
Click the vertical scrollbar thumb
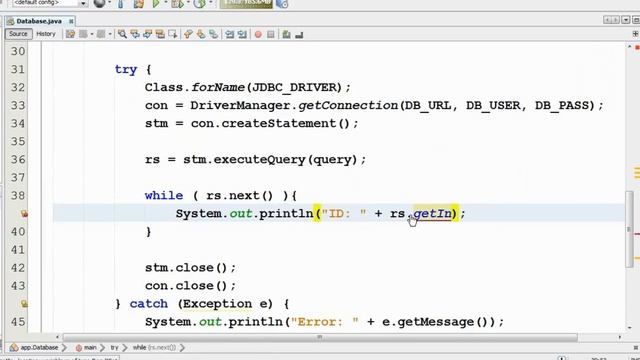click(x=629, y=229)
